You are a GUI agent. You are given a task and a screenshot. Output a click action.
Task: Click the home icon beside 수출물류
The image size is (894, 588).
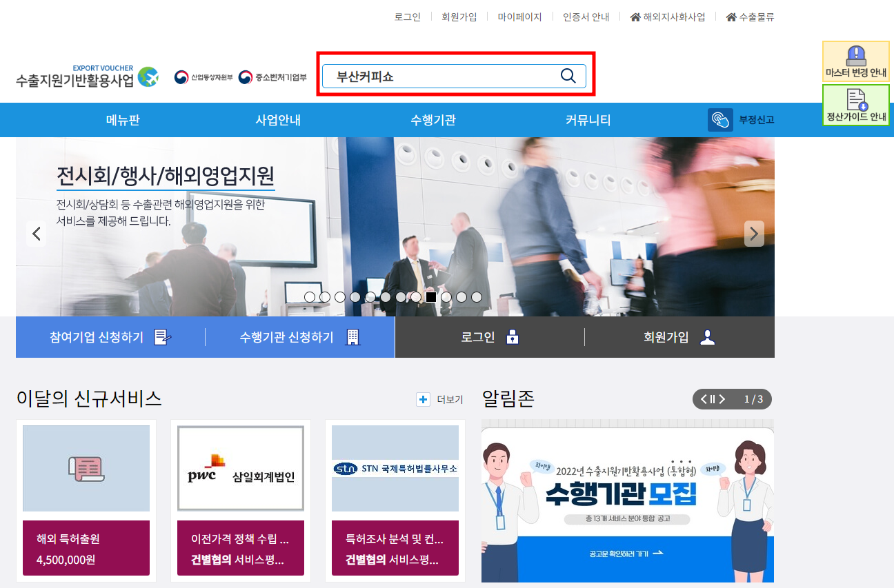click(731, 17)
